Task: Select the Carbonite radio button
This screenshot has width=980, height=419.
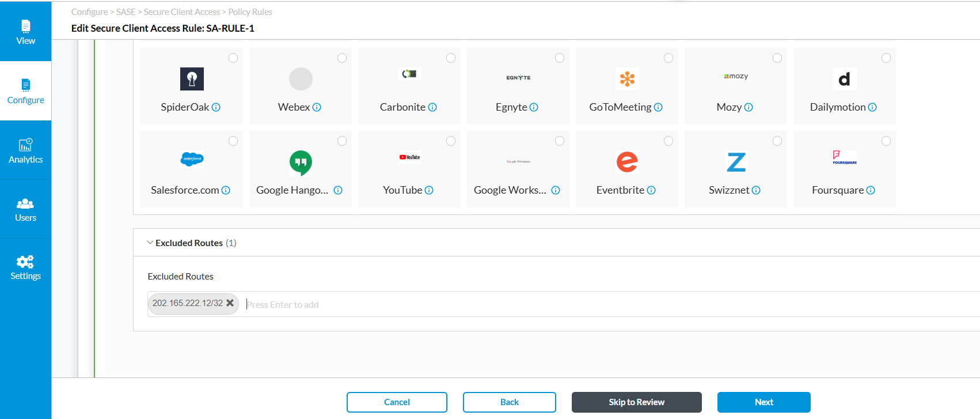Action: pyautogui.click(x=451, y=58)
